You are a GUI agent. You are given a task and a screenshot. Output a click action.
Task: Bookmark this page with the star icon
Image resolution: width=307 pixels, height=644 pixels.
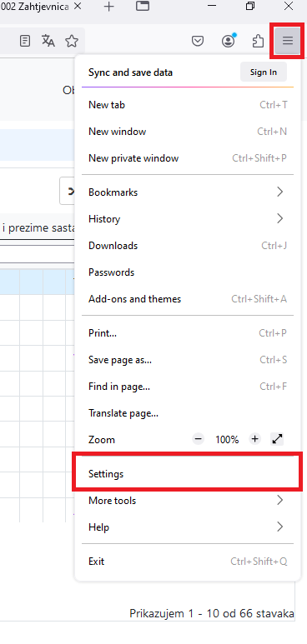[x=72, y=41]
